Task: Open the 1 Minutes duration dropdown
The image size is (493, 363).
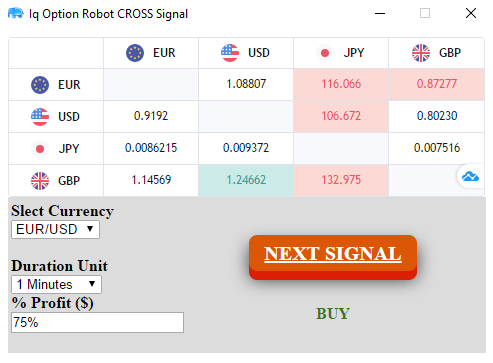Action: pyautogui.click(x=56, y=284)
